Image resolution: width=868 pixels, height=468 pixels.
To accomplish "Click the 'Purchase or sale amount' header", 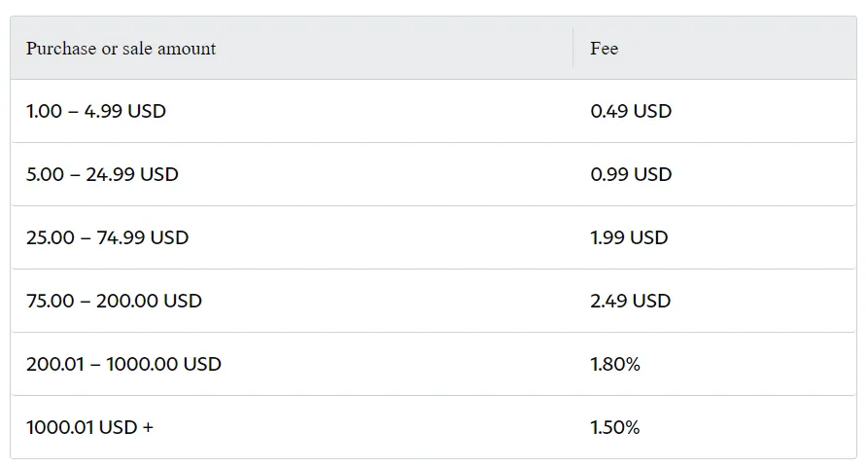I will click(x=292, y=49).
